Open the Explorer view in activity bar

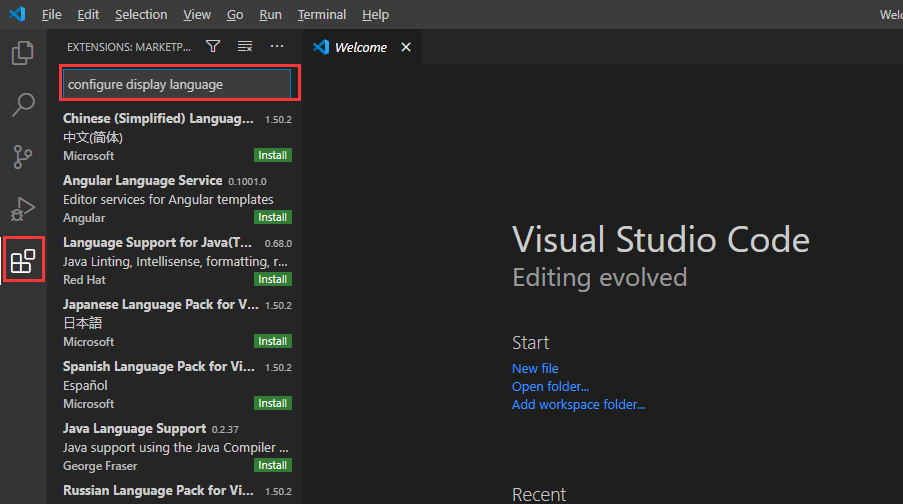[x=22, y=53]
